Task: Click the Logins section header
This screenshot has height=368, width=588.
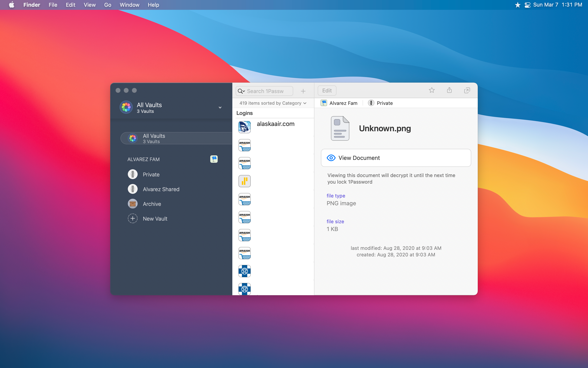Action: (x=244, y=113)
